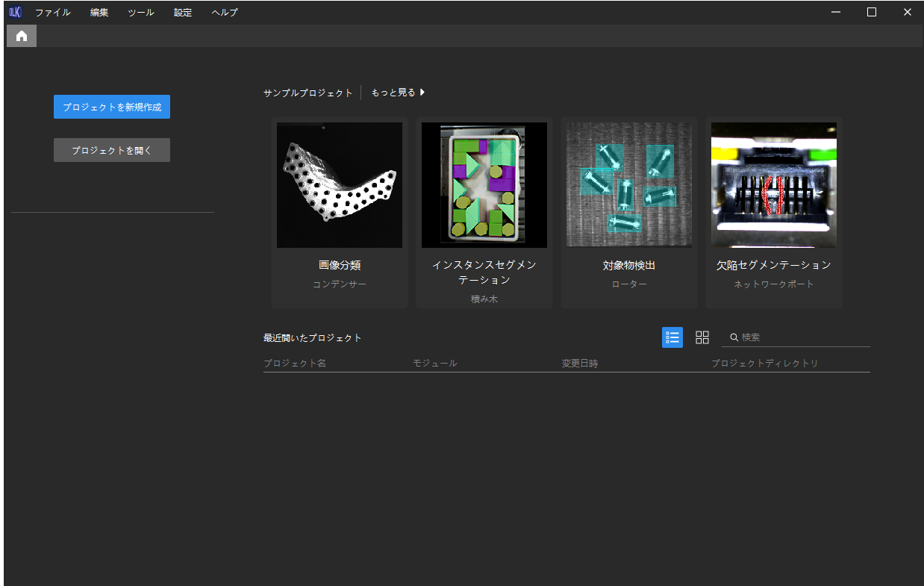Screen dimensions: 924x586
Task: Sort by プロジェクト名 column header
Action: tap(295, 364)
